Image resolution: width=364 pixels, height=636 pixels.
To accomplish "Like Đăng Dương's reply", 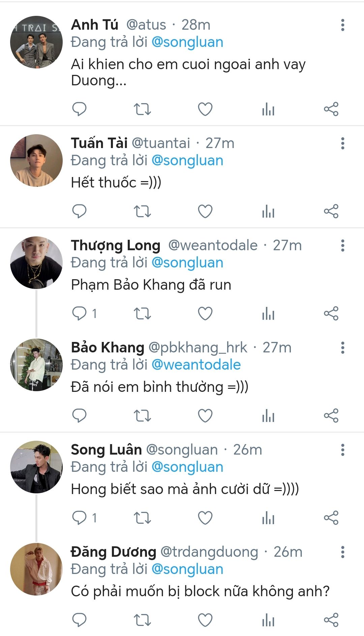I will point(205,620).
